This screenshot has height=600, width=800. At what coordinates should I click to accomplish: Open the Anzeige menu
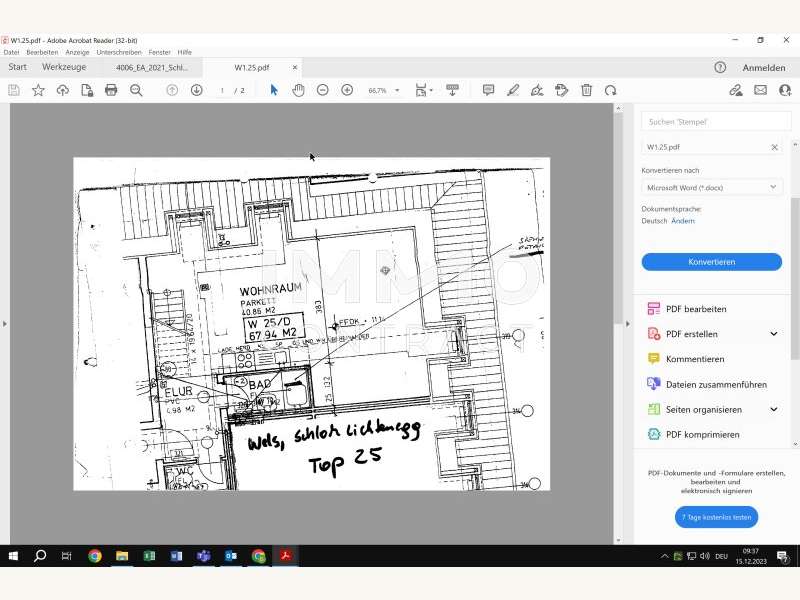click(77, 52)
